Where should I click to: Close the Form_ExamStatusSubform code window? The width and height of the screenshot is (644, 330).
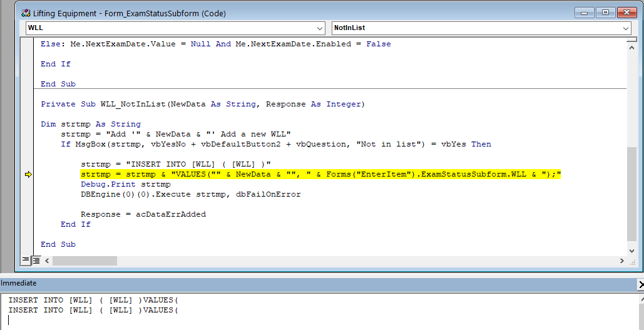pyautogui.click(x=626, y=13)
